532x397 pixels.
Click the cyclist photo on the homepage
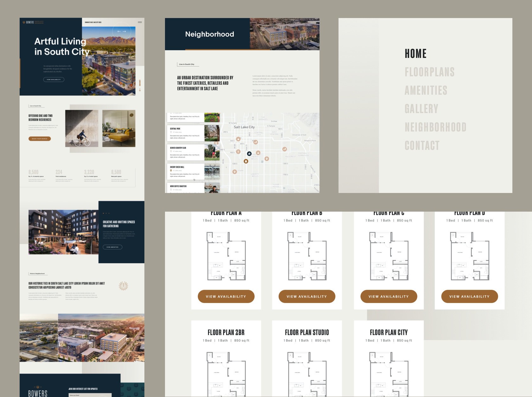(82, 128)
